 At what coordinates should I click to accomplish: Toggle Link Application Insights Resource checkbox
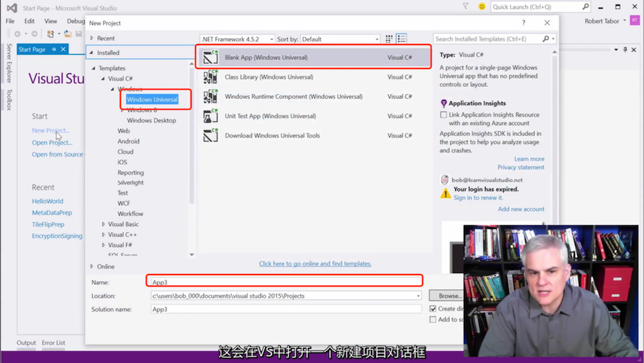[x=444, y=115]
